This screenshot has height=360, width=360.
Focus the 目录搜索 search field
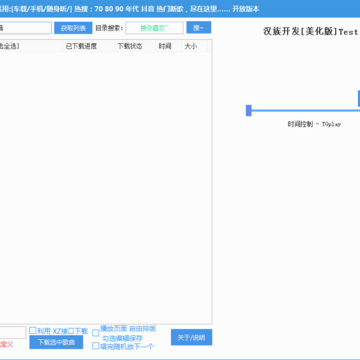coord(154,28)
